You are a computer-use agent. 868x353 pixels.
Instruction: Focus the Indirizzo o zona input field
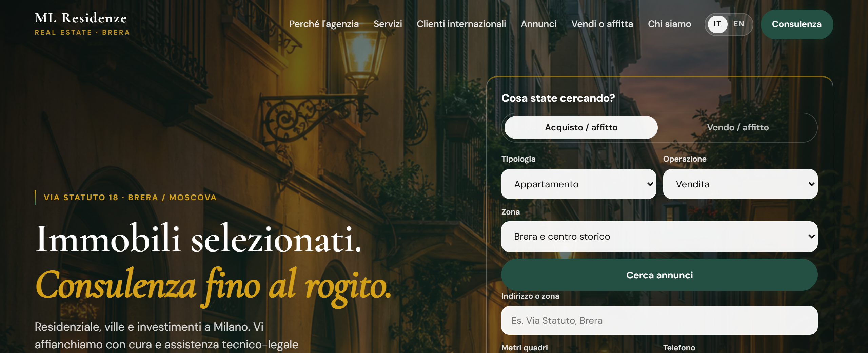659,320
